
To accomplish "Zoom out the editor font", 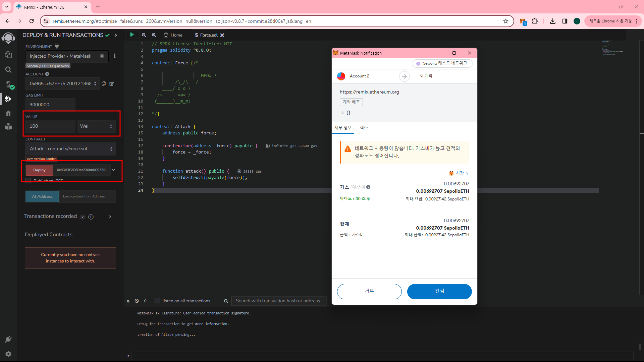I will coord(144,35).
